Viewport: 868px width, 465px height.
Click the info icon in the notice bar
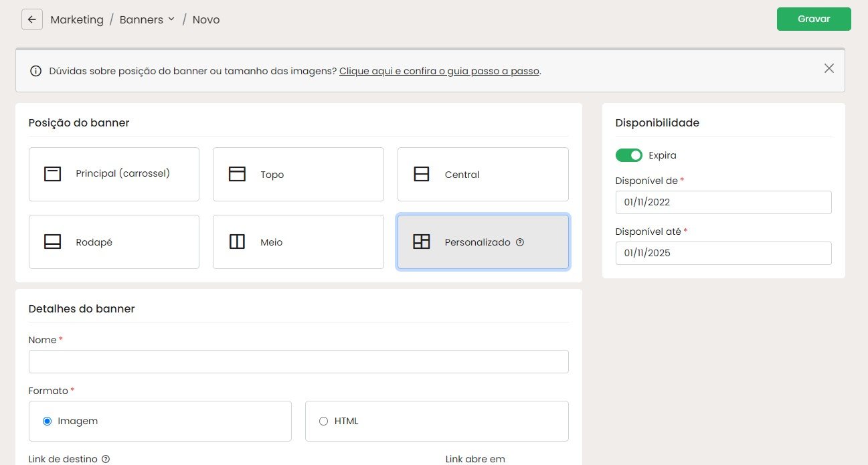click(36, 71)
